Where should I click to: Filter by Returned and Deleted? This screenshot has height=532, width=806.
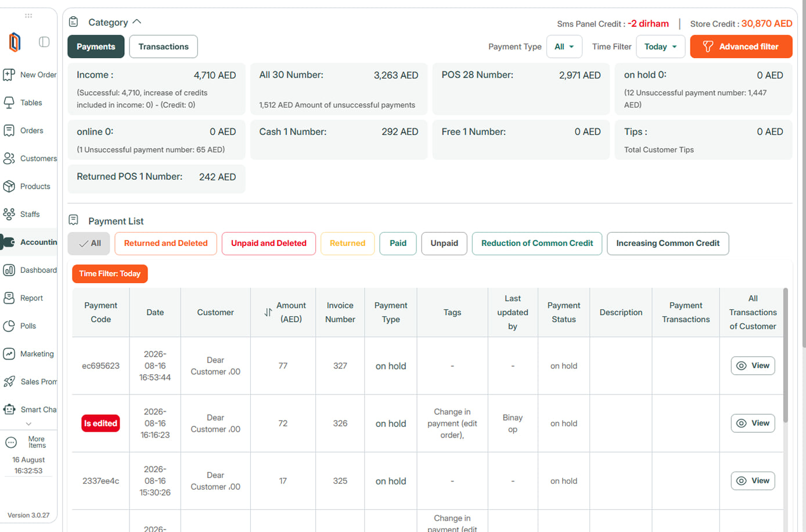165,243
